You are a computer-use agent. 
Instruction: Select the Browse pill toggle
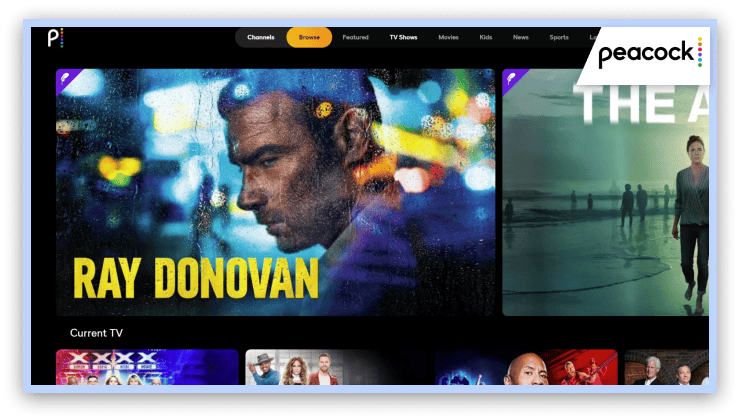click(x=309, y=38)
